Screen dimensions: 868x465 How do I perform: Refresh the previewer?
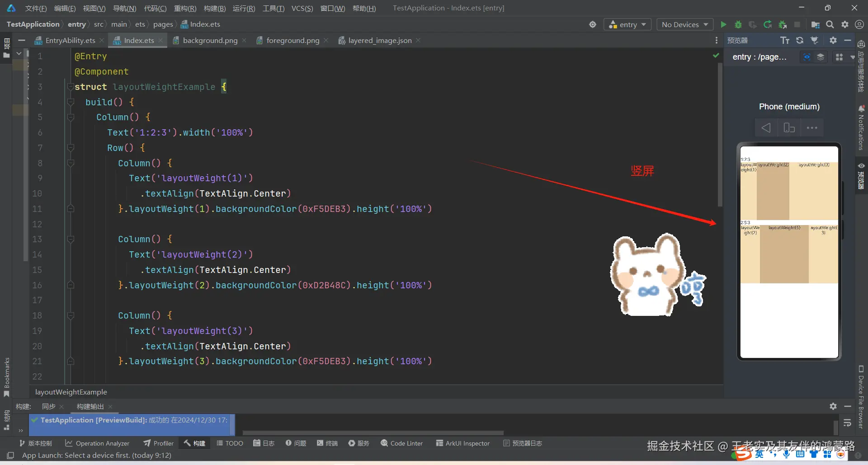click(800, 40)
